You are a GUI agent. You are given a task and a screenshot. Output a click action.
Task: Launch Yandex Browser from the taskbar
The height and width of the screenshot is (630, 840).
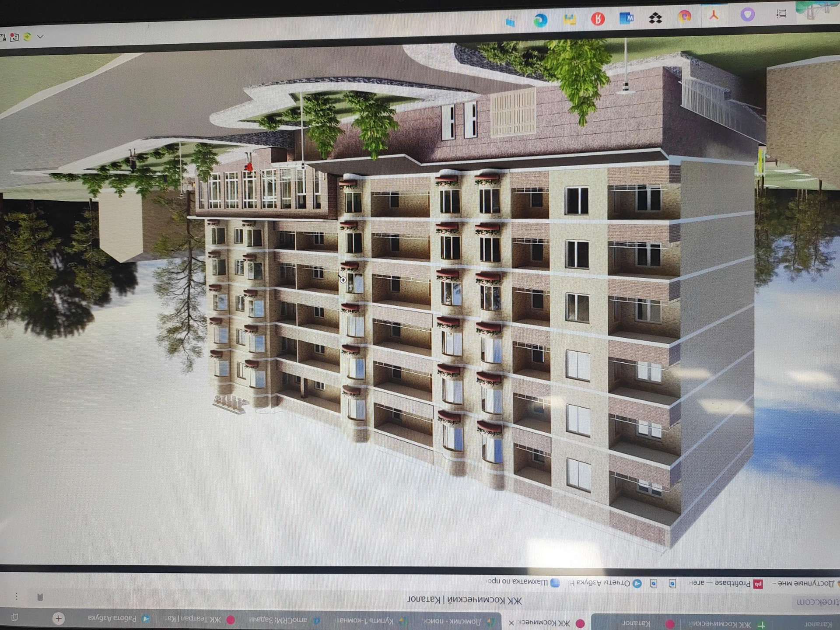pyautogui.click(x=598, y=19)
